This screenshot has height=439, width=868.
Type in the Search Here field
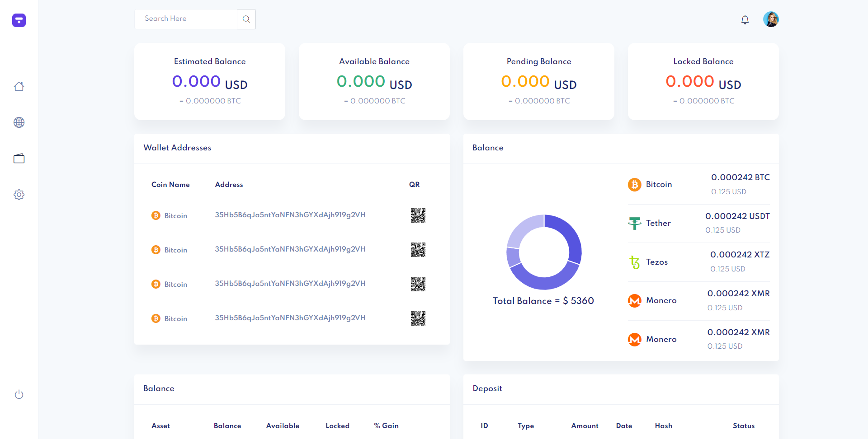pos(186,19)
